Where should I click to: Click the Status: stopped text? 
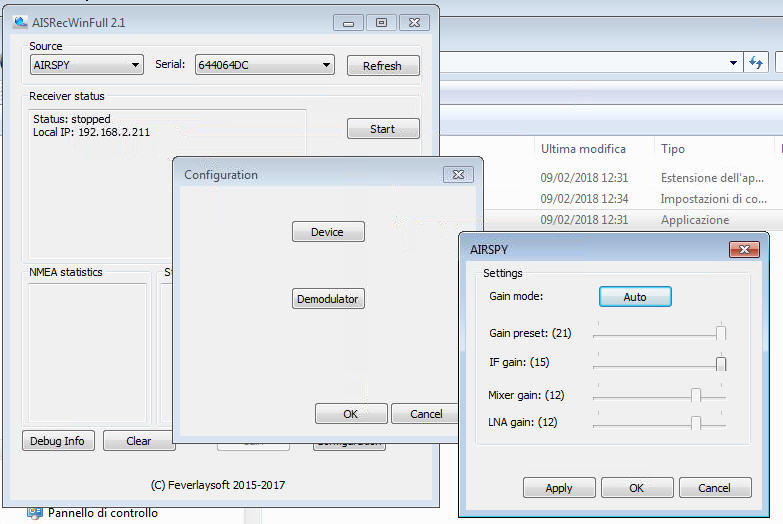72,119
